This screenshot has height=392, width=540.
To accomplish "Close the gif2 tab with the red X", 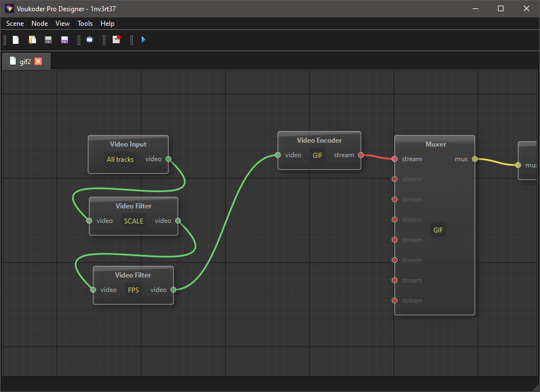I will coord(38,61).
